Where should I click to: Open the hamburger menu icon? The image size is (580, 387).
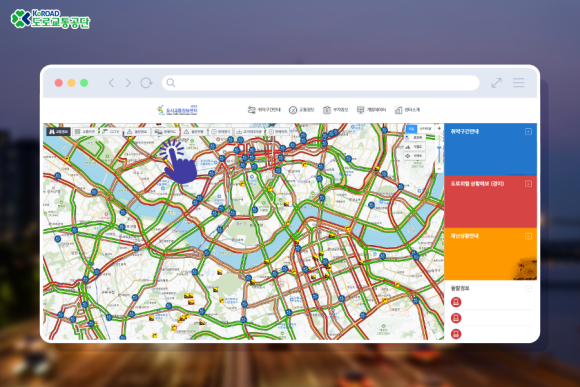tap(518, 83)
